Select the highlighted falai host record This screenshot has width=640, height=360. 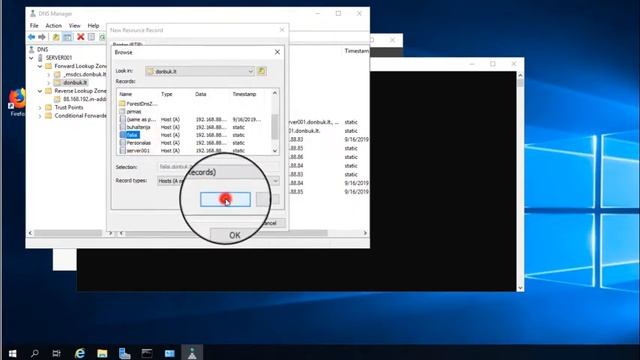click(129, 135)
